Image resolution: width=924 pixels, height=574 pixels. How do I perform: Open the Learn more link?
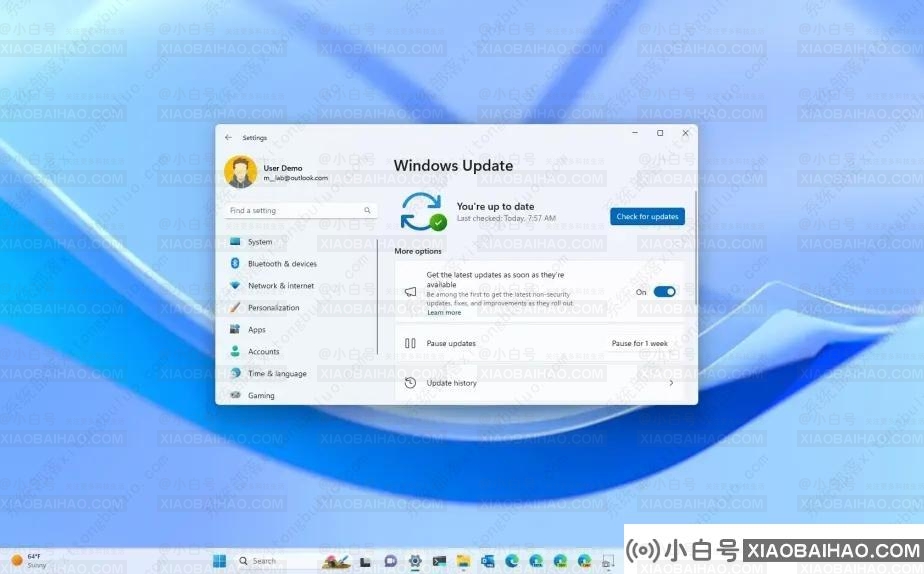(444, 312)
